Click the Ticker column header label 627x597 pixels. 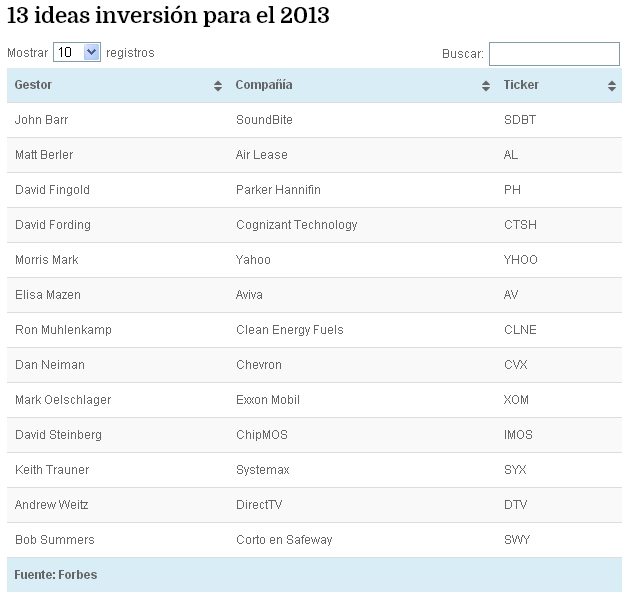click(x=521, y=85)
